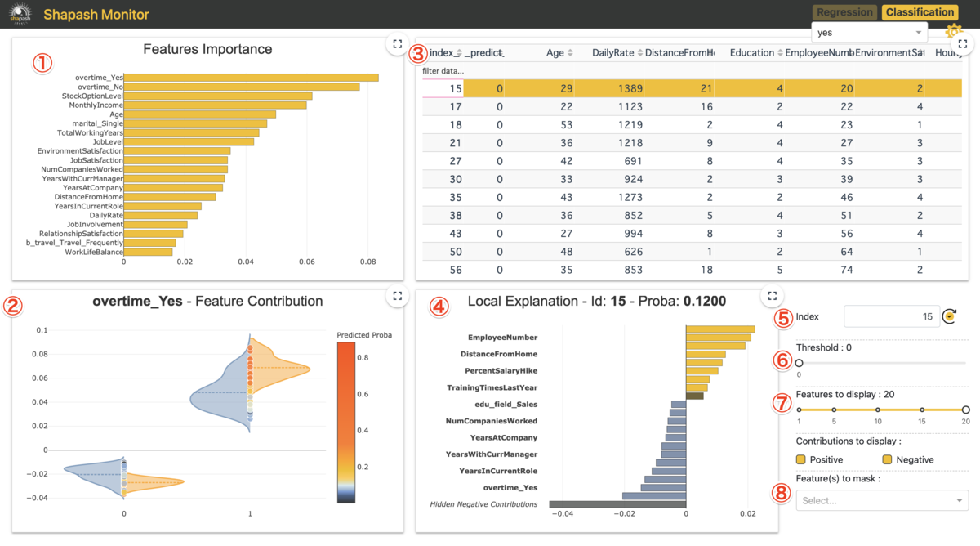980x546 pixels.
Task: Click edu_field_Sales bar in Local Explanation
Action: click(x=678, y=404)
